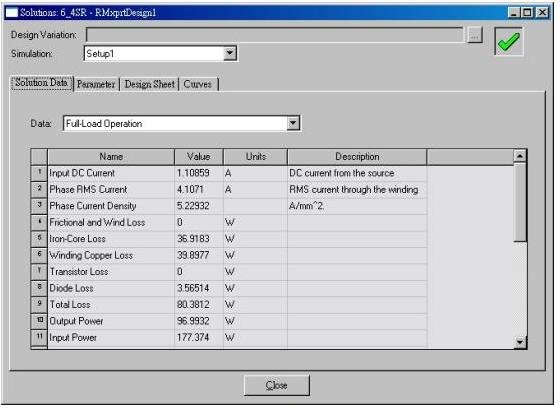Select the Total Loss value cell
This screenshot has height=405, width=560.
[199, 305]
